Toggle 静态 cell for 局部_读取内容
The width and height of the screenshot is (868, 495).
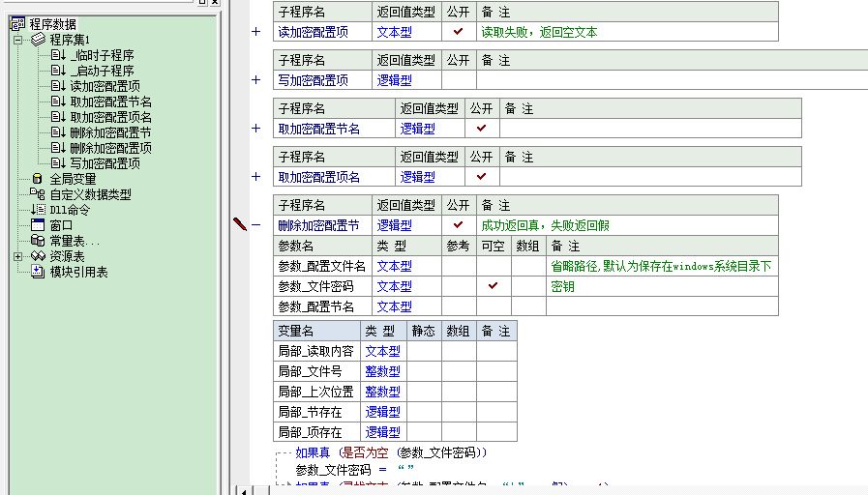click(x=424, y=351)
